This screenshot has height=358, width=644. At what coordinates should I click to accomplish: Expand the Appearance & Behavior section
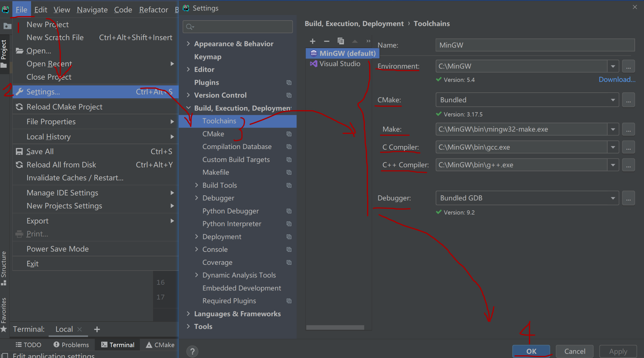(x=189, y=43)
